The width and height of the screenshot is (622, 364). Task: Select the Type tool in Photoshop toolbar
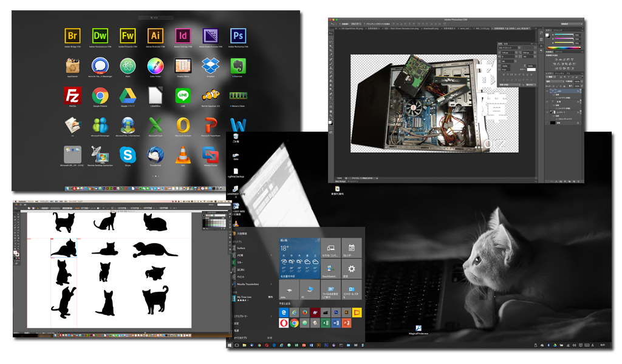[x=330, y=98]
